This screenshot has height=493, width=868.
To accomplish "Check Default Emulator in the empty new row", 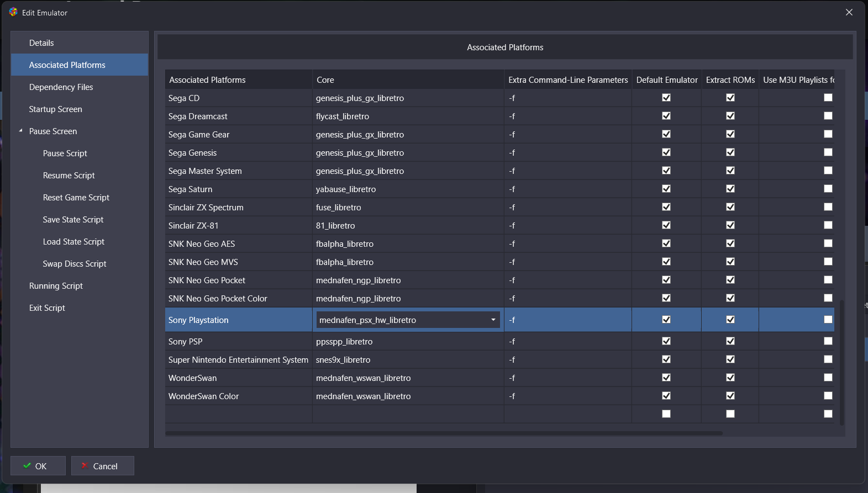I will (666, 414).
